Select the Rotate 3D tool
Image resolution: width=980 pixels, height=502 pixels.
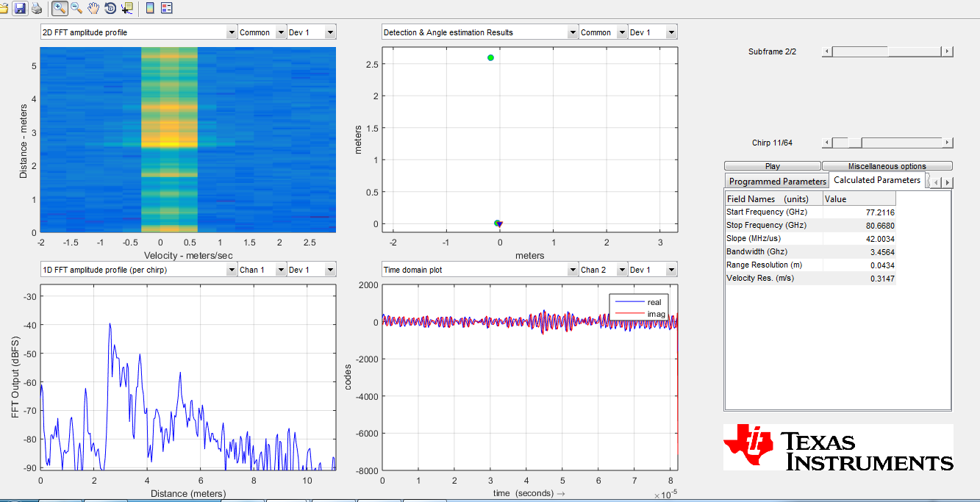[x=110, y=8]
